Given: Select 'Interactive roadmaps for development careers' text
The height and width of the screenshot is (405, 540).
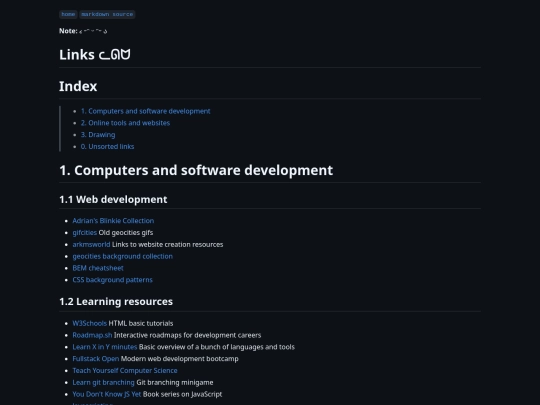Looking at the screenshot, I should click(x=187, y=335).
